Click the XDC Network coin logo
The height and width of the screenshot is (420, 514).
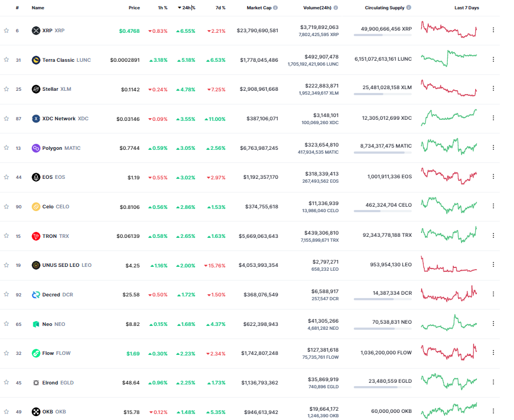pos(36,119)
